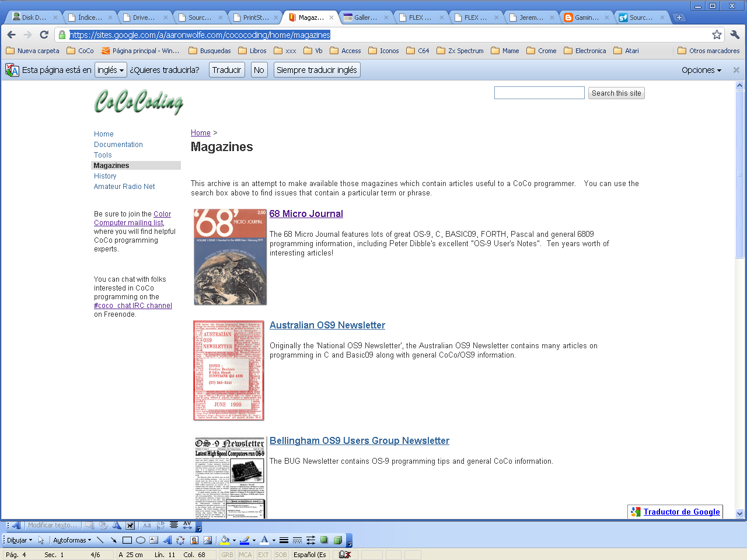The width and height of the screenshot is (747, 560).
Task: Switch to the Disk D... browser tab
Action: [34, 17]
